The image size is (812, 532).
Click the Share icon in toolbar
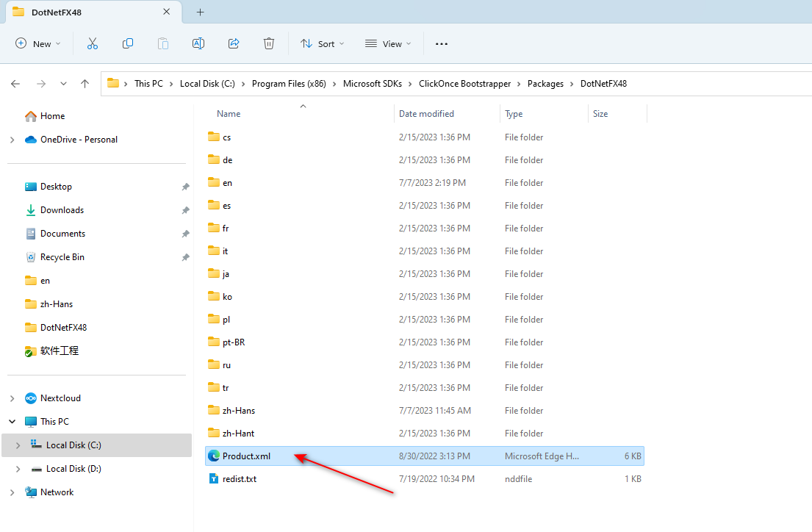pyautogui.click(x=234, y=44)
